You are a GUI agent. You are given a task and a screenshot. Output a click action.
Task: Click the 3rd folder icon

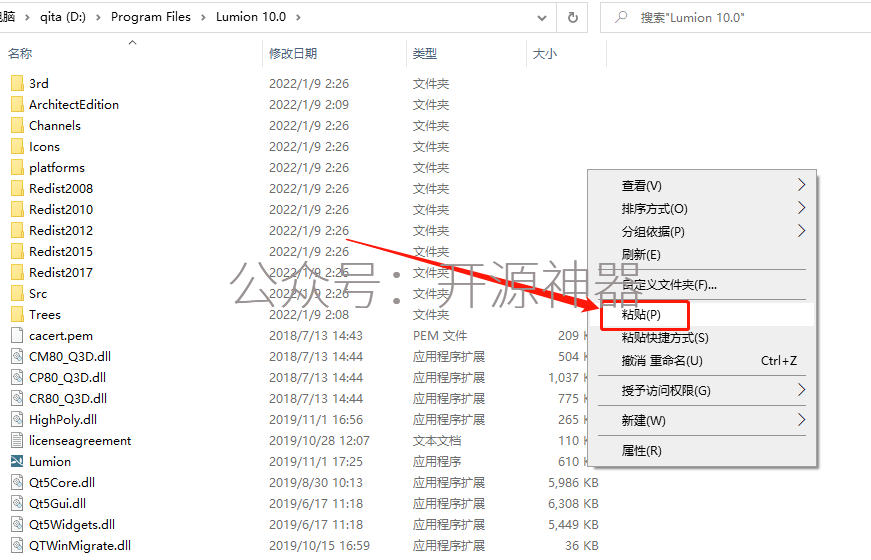17,83
